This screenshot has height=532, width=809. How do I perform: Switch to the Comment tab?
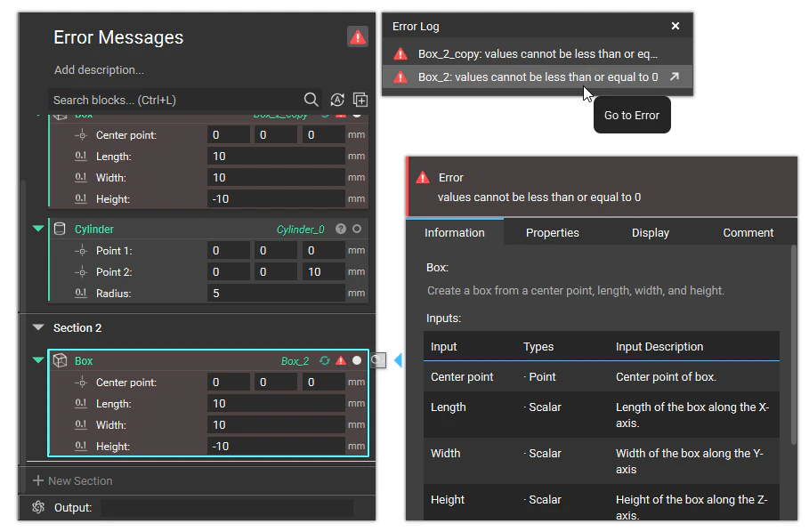pyautogui.click(x=748, y=232)
